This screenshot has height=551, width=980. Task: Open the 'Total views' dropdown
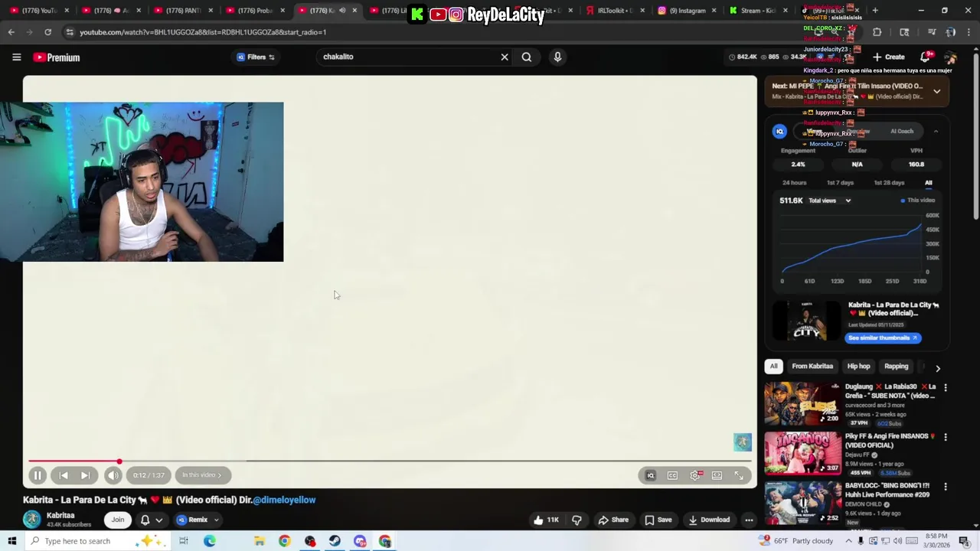tap(830, 201)
